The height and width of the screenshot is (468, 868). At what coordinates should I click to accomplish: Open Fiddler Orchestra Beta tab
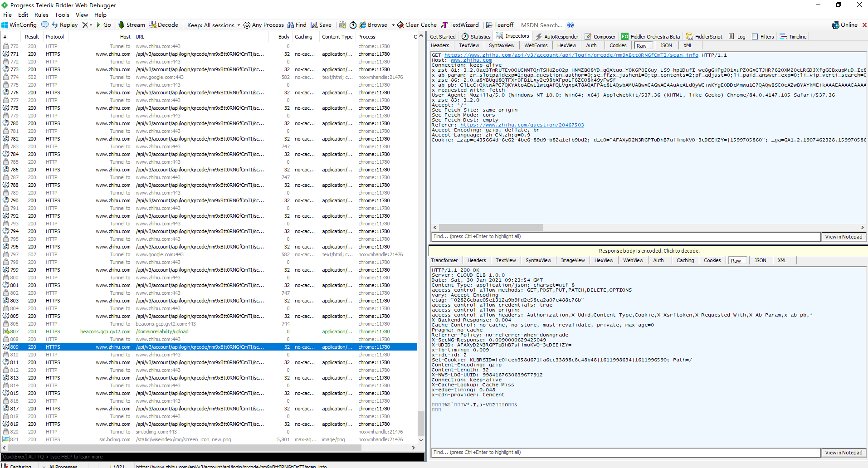651,37
